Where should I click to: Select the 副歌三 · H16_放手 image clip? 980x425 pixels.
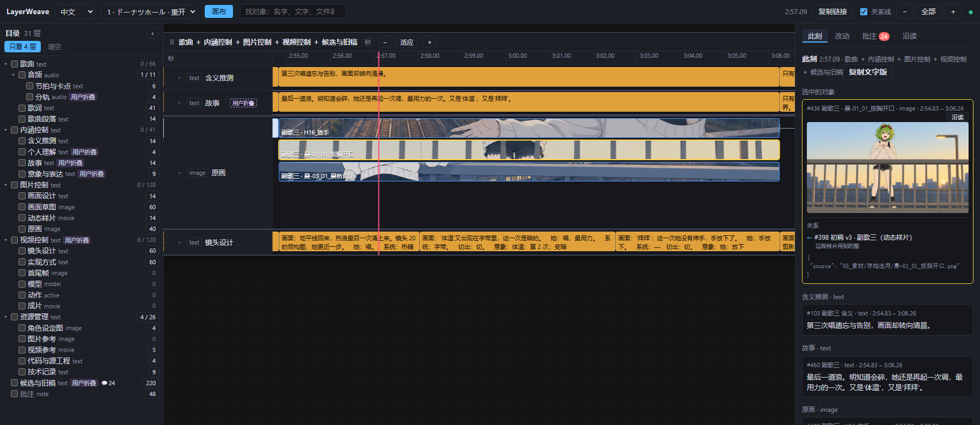529,128
